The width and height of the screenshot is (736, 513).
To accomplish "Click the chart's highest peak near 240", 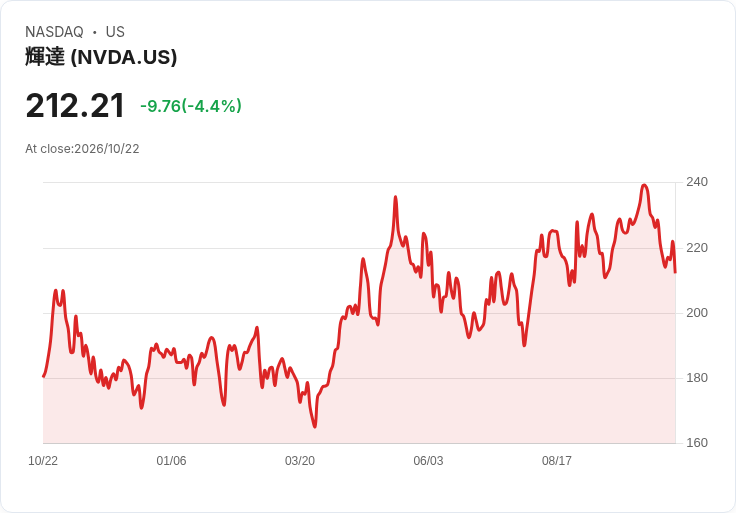I will pyautogui.click(x=644, y=185).
